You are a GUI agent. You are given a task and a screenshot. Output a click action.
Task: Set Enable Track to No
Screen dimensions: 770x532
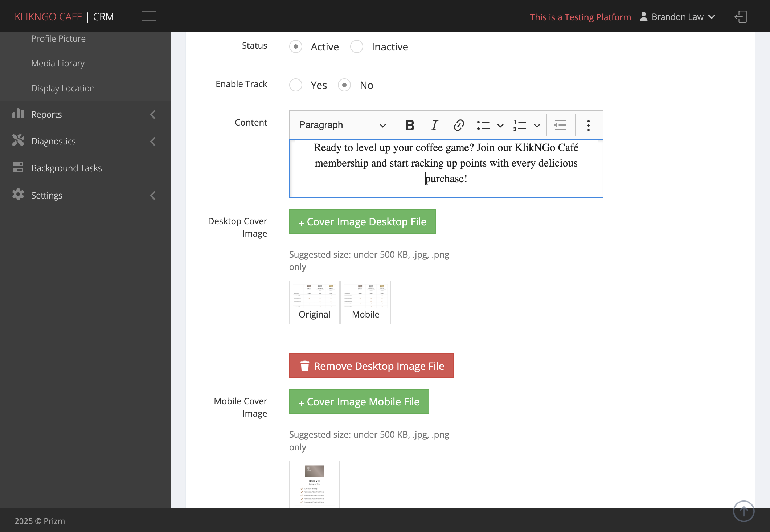(x=344, y=85)
